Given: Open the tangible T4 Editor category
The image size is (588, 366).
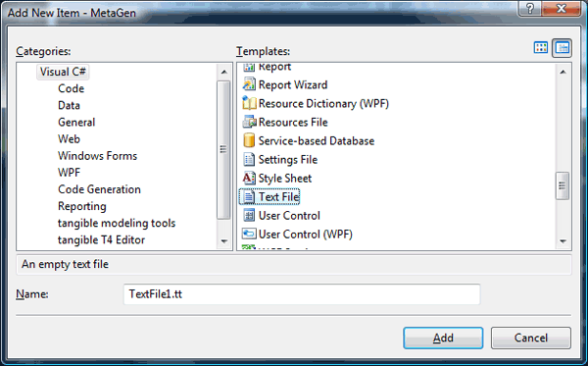Looking at the screenshot, I should pyautogui.click(x=101, y=239).
